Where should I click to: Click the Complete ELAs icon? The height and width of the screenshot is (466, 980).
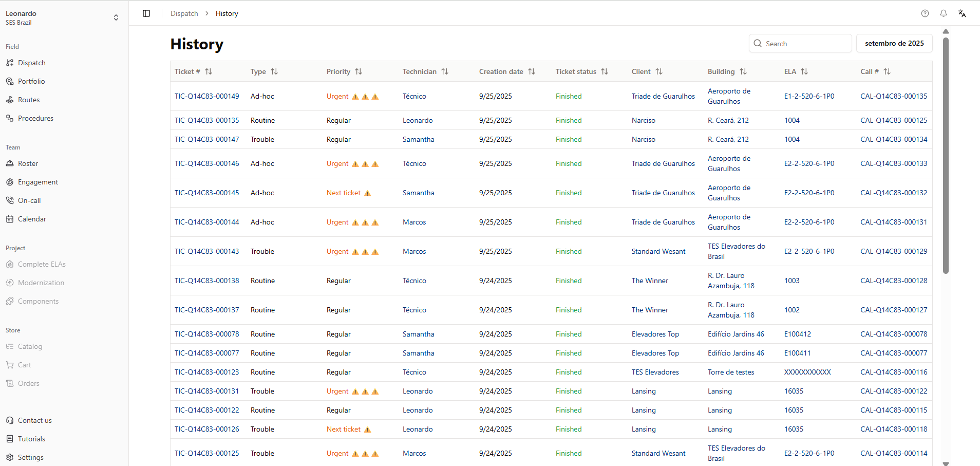[x=10, y=264]
